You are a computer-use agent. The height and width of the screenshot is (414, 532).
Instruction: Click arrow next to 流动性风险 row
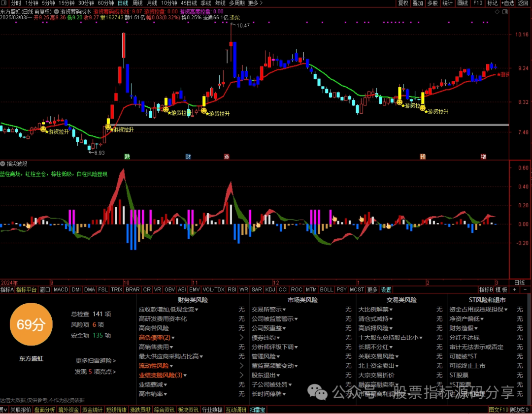[x=241, y=366]
